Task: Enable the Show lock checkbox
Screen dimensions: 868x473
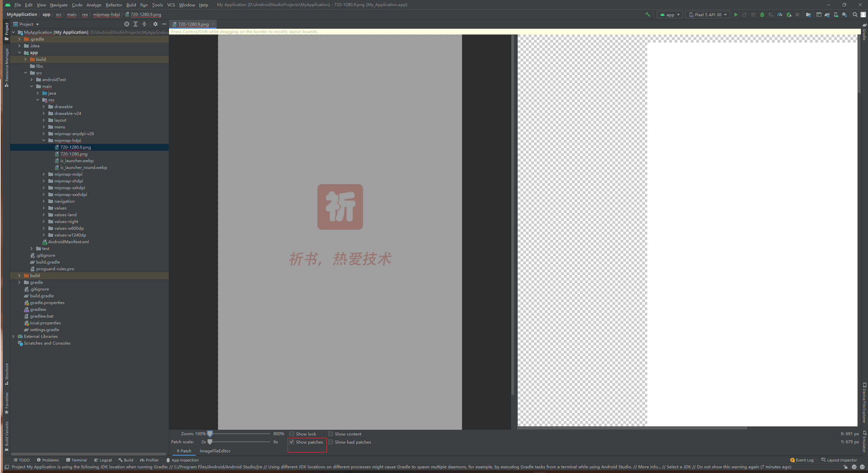Action: click(292, 434)
